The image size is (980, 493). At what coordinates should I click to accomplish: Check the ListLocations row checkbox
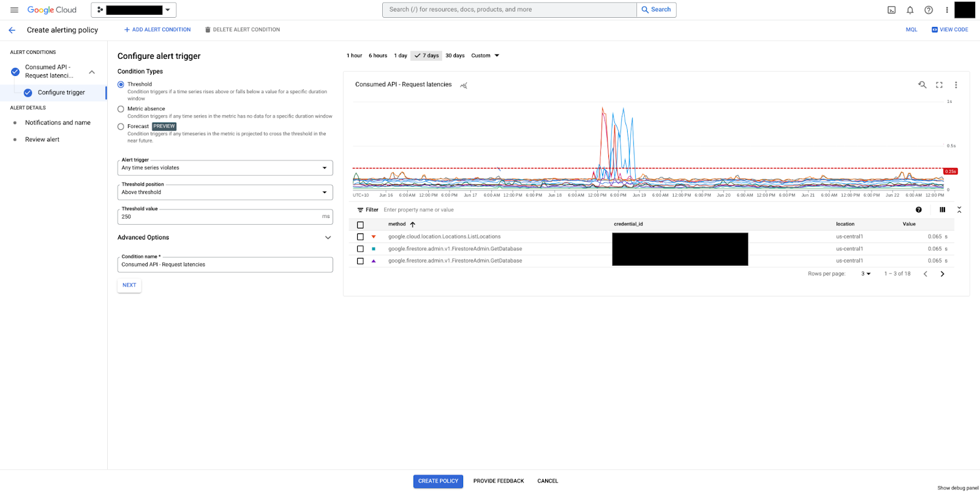[x=360, y=237]
